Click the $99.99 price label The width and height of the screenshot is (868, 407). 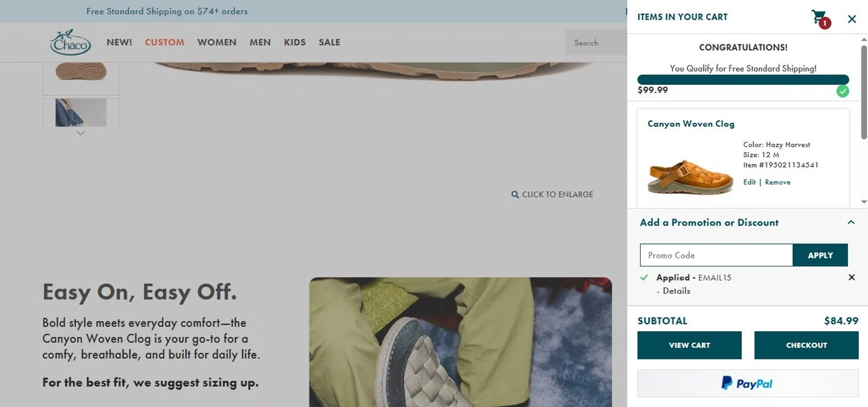pyautogui.click(x=653, y=90)
